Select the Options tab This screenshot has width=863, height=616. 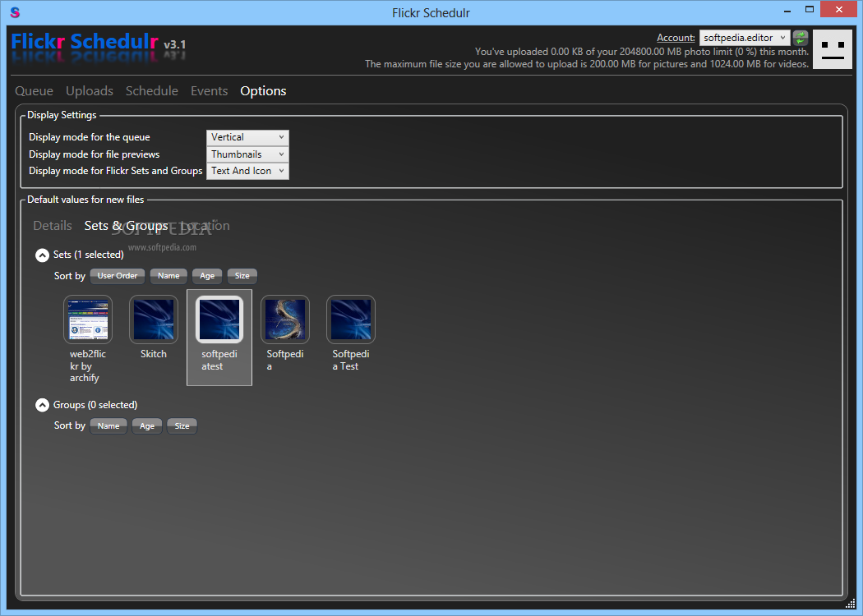(x=263, y=91)
